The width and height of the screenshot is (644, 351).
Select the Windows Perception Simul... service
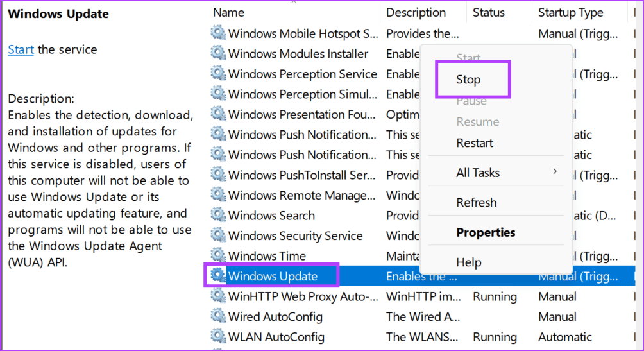302,94
